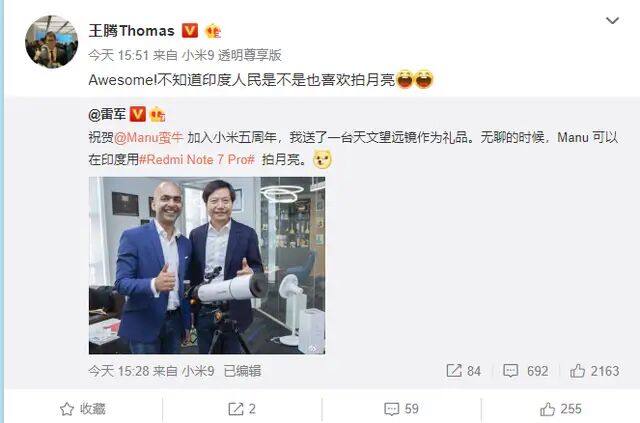Open the #Redmi Note 7 Pro# hashtag
Screen dimensions: 640x423
197,160
